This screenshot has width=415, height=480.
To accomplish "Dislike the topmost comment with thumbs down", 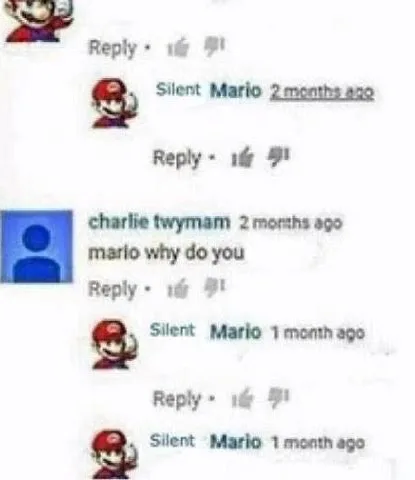I will pos(215,47).
